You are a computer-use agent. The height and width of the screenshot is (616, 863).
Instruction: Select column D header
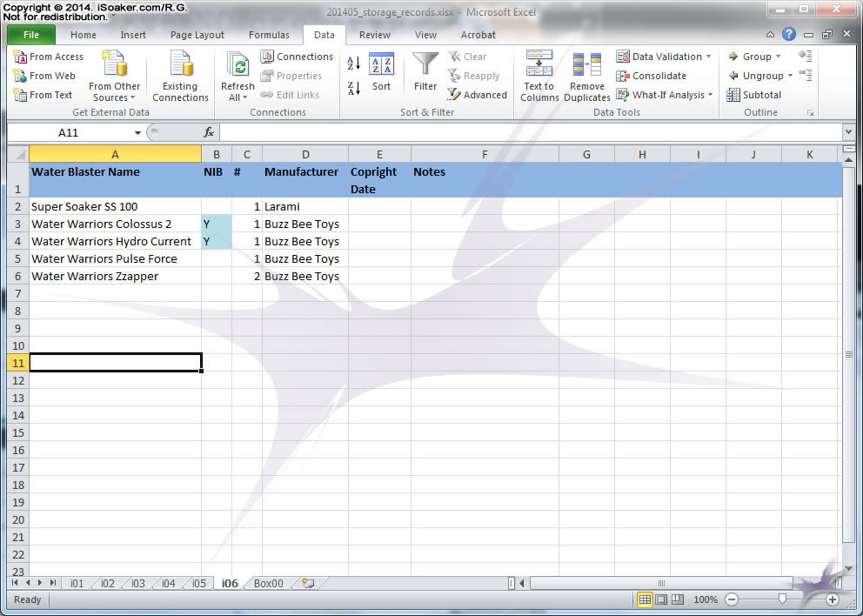click(305, 155)
